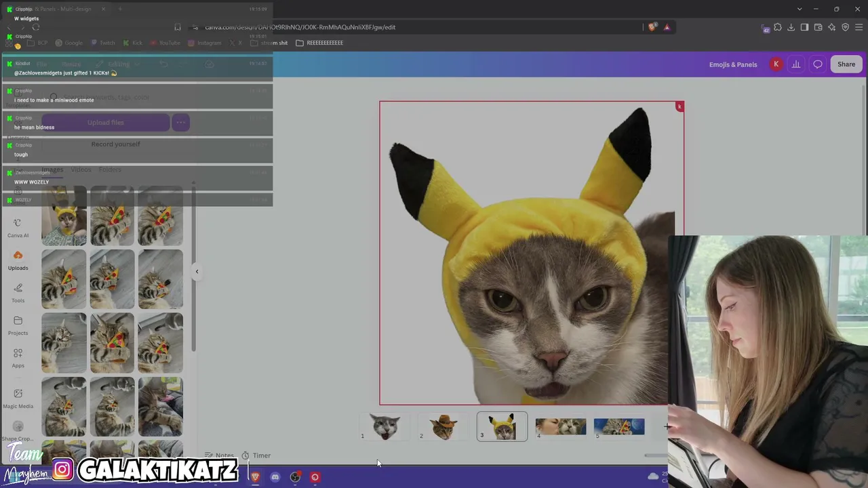Select page 4 thumbnail
The image size is (868, 488).
click(x=561, y=426)
